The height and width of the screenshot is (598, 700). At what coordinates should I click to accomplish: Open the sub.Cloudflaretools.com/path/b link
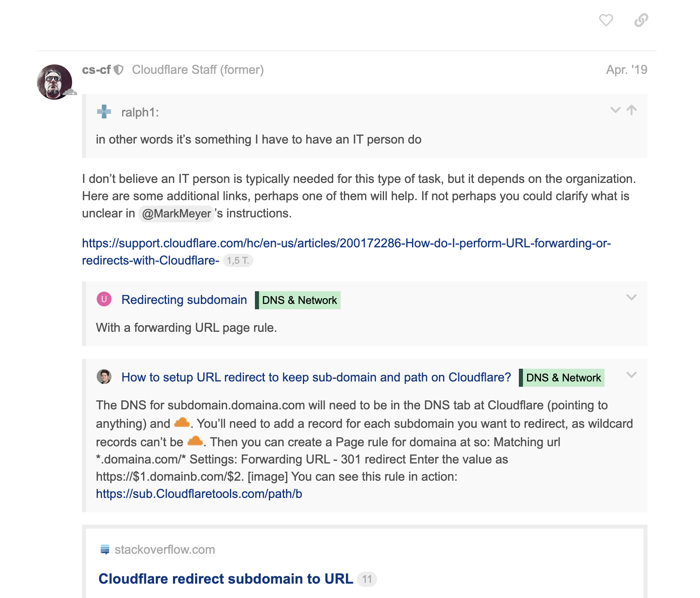pos(199,494)
